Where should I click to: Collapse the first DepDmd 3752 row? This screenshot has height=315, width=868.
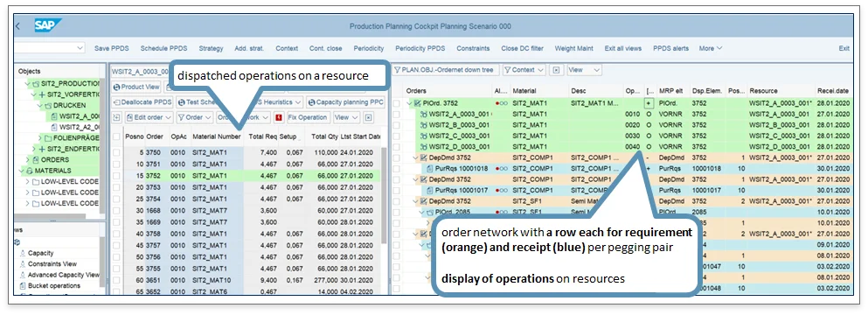pyautogui.click(x=415, y=157)
